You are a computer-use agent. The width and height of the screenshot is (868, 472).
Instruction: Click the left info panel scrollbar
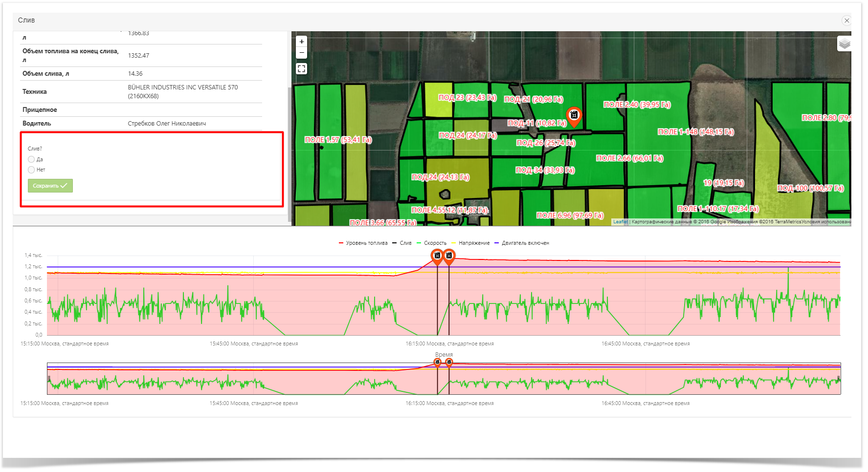click(289, 147)
